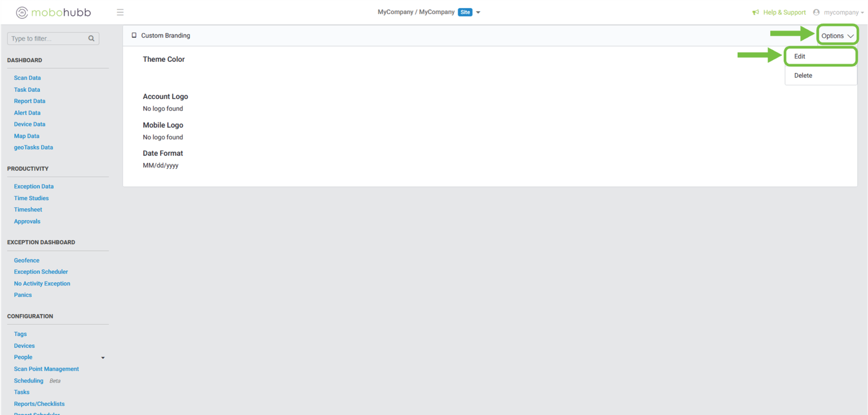Click the blue Site badge
The image size is (868, 415).
coord(465,12)
